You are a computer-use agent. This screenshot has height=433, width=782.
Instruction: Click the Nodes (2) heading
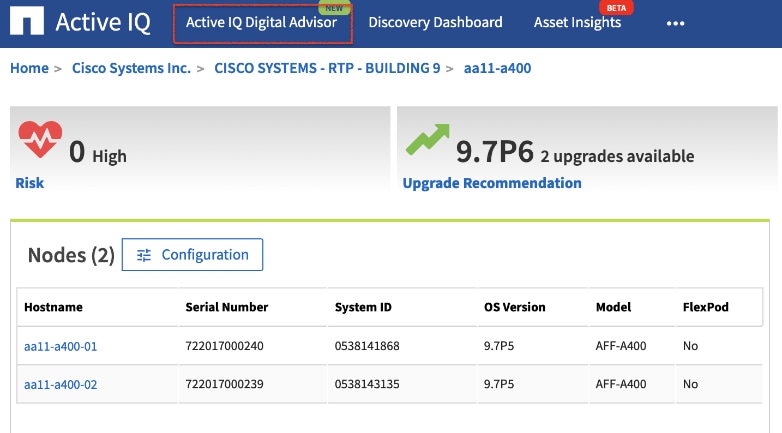click(71, 255)
